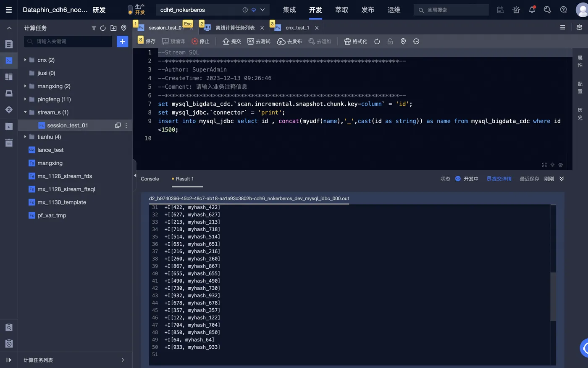Switch to the cnx_test_1 tab
Screen dimensions: 588x368
coord(297,28)
